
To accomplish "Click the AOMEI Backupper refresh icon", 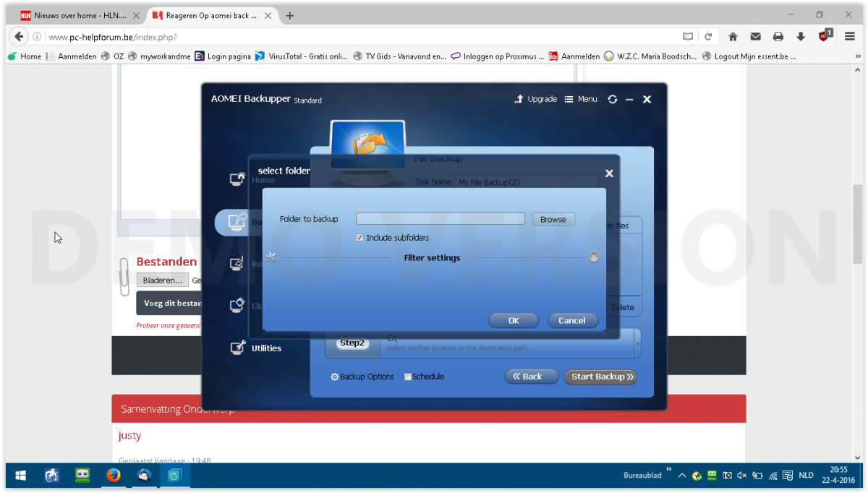I will point(613,99).
